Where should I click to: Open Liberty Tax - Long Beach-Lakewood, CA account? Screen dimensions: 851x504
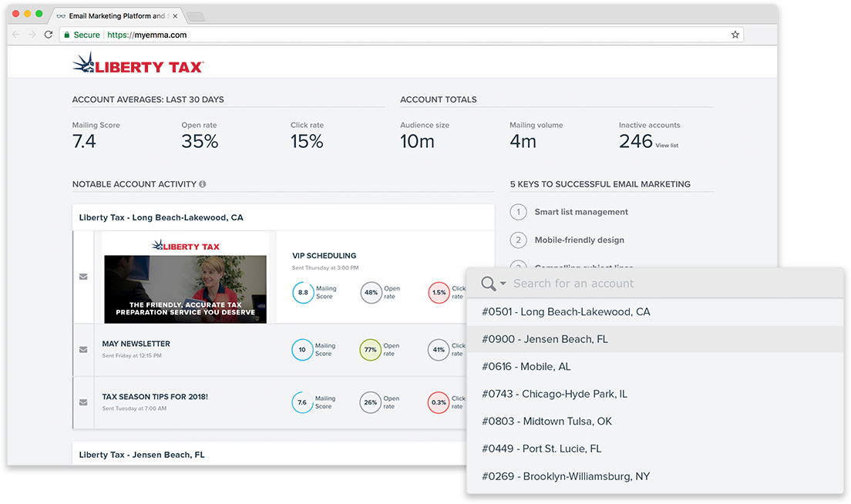tap(161, 217)
